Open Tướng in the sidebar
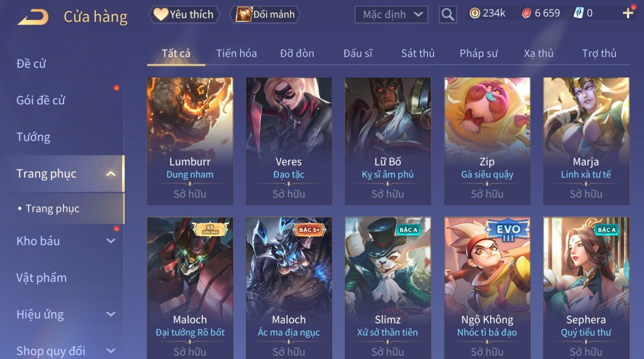644x359 pixels. (33, 137)
